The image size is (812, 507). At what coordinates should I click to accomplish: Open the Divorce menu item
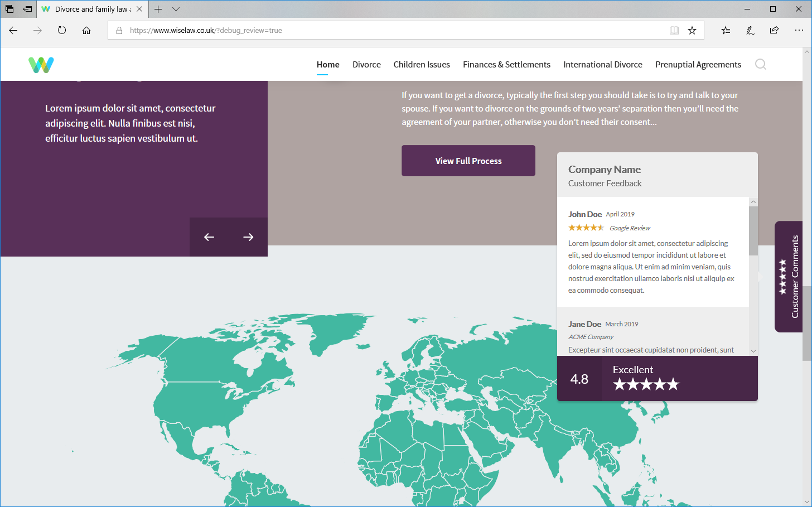[x=366, y=65]
